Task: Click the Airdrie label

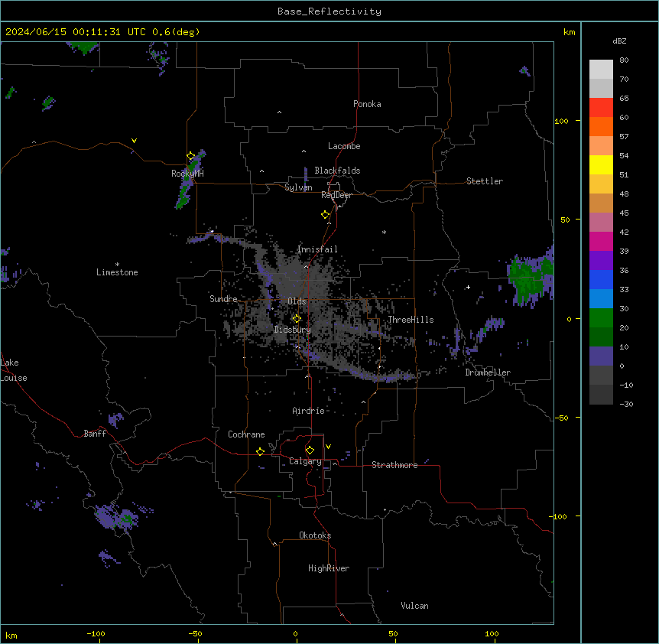Action: pos(309,411)
